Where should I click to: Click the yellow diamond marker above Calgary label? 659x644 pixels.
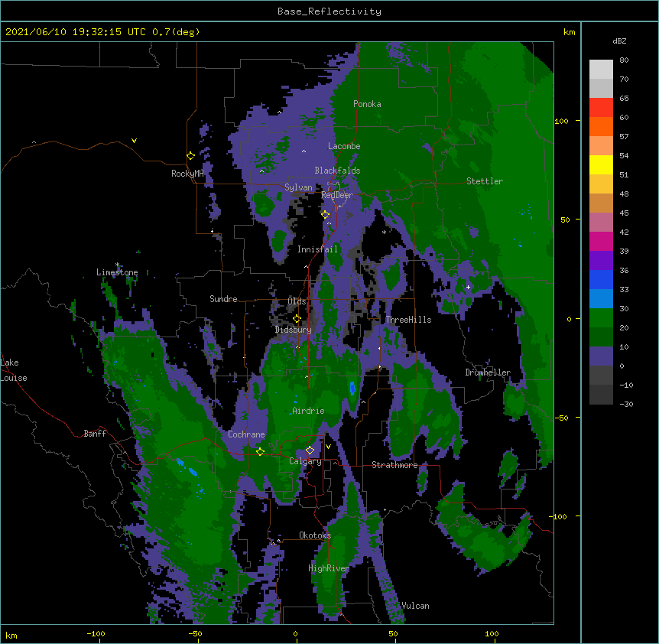coord(310,450)
